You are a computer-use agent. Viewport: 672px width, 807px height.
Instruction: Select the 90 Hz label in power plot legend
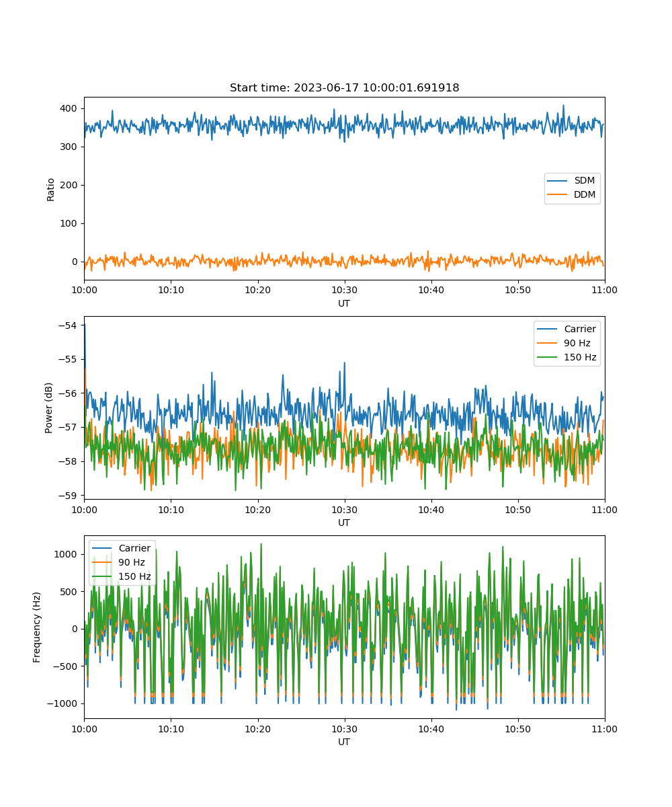[577, 343]
